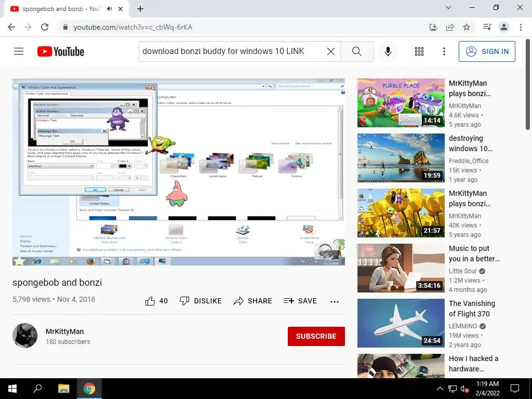
Task: Click the install app icon in address bar
Action: [x=433, y=27]
